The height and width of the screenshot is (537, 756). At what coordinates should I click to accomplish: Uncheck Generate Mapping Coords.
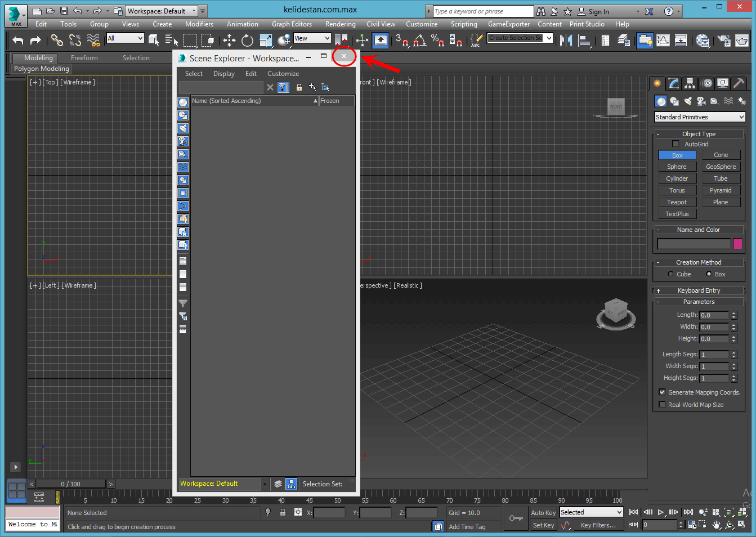click(662, 392)
